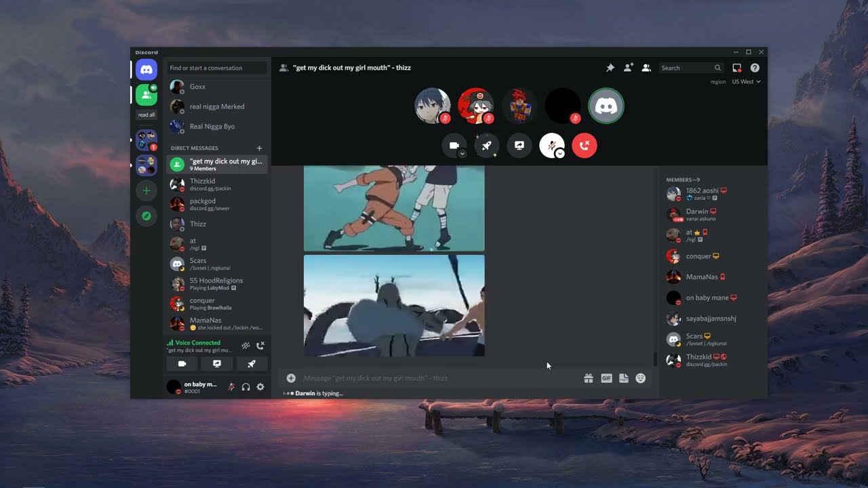Open the emoji picker
868x488 pixels.
[x=641, y=378]
